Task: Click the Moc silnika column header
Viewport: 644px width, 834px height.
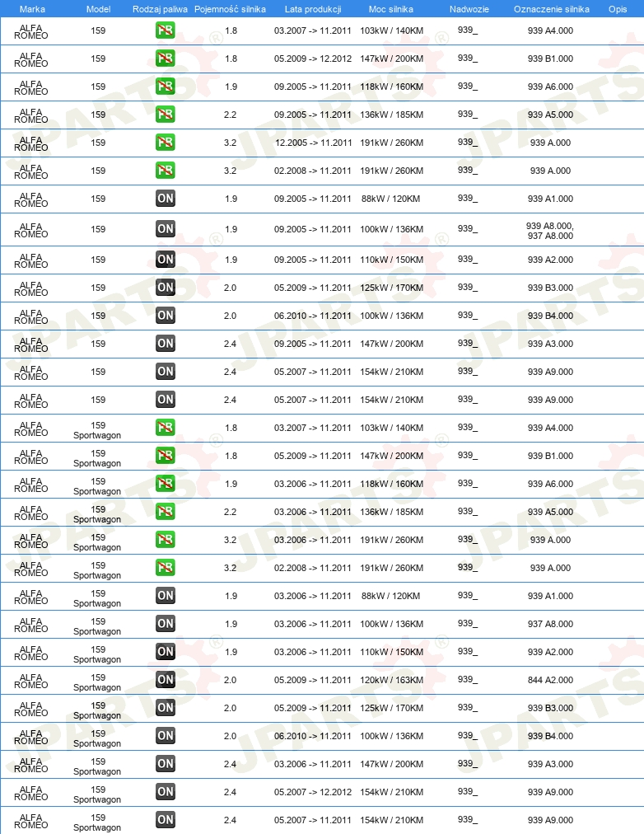Action: click(391, 9)
